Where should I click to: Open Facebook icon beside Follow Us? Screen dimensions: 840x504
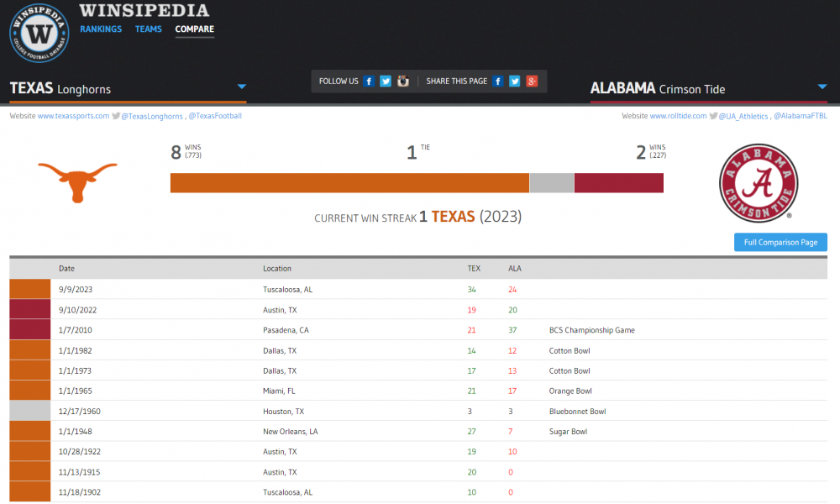click(x=369, y=81)
